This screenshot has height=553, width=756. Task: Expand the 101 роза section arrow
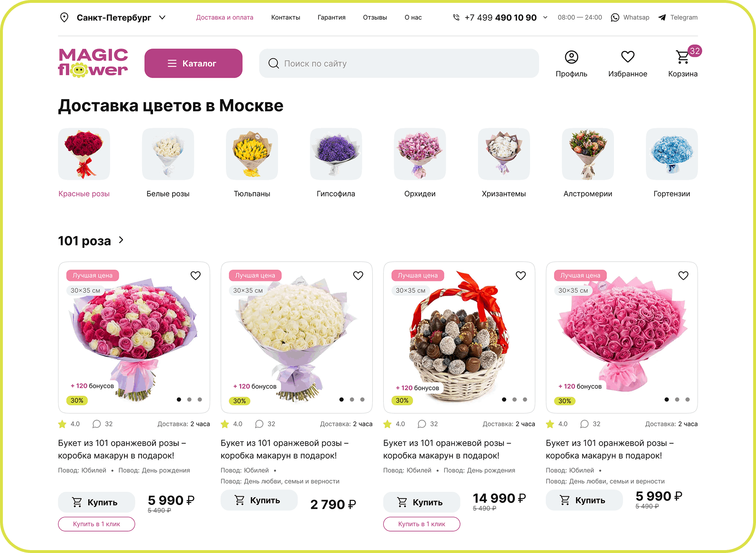(121, 240)
